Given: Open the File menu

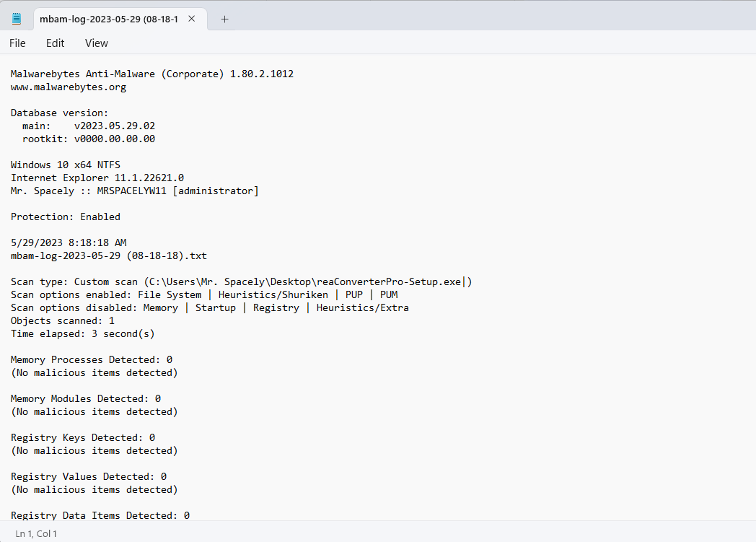Looking at the screenshot, I should tap(17, 43).
